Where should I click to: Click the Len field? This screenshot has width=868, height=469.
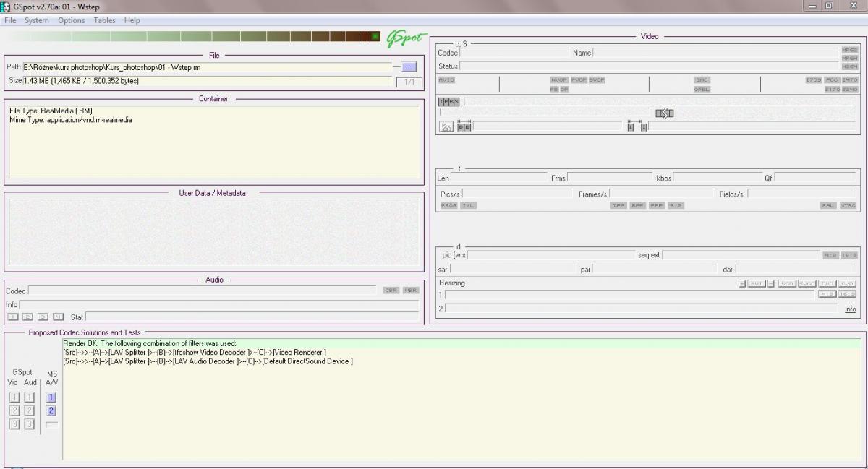[499, 178]
